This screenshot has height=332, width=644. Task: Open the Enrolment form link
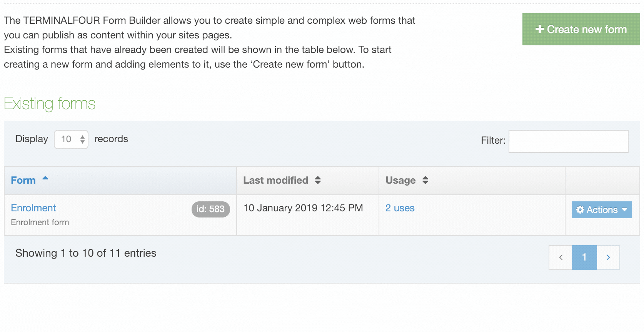pyautogui.click(x=33, y=208)
